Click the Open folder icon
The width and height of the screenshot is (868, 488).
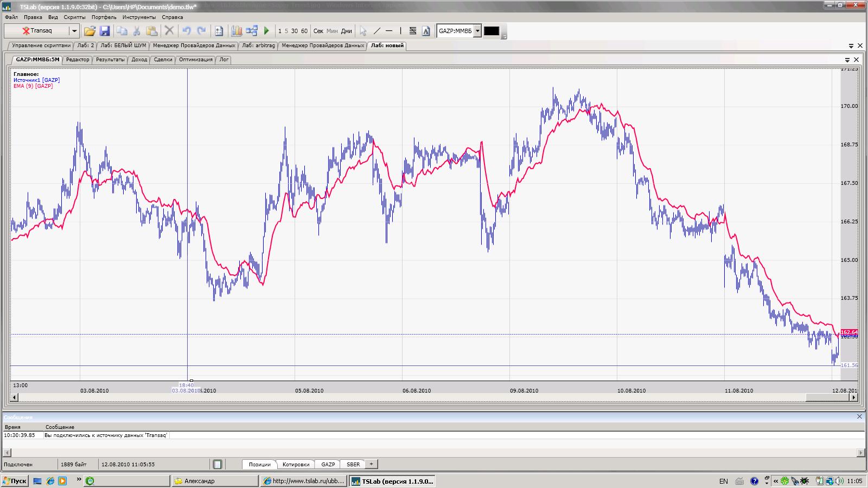90,31
